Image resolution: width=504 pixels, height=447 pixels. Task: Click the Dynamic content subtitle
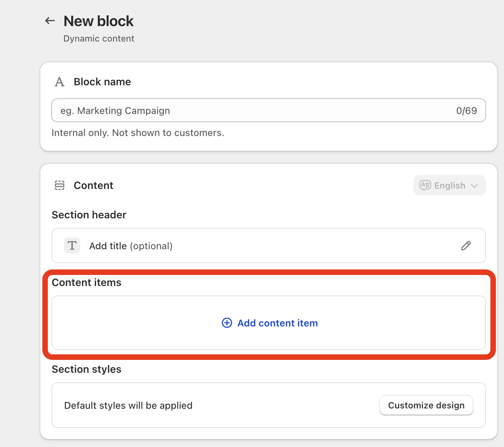(99, 39)
